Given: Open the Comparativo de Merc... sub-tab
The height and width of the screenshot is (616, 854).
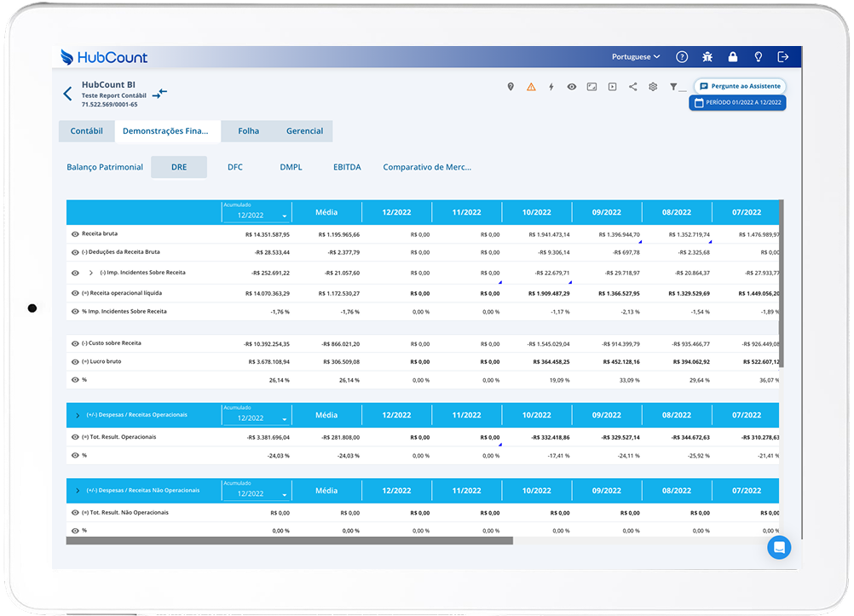Looking at the screenshot, I should point(427,167).
